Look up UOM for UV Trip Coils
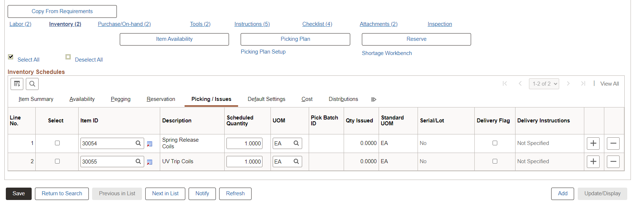 click(x=296, y=161)
